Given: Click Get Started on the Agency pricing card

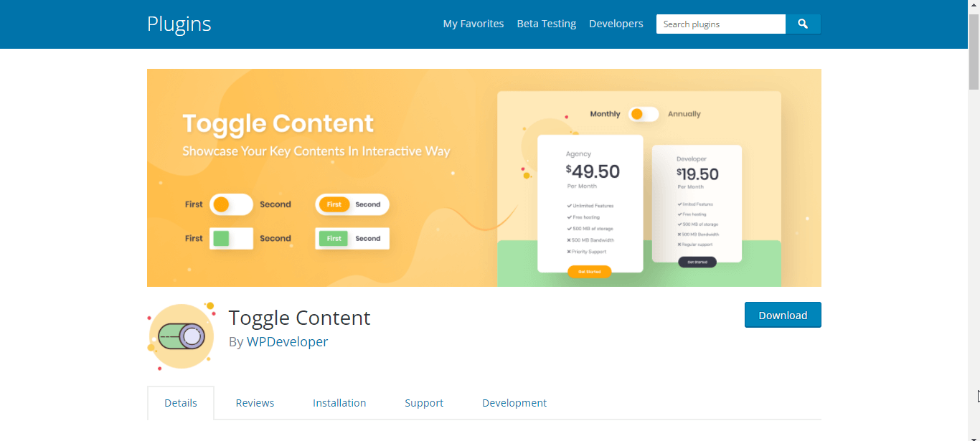Looking at the screenshot, I should click(x=590, y=272).
